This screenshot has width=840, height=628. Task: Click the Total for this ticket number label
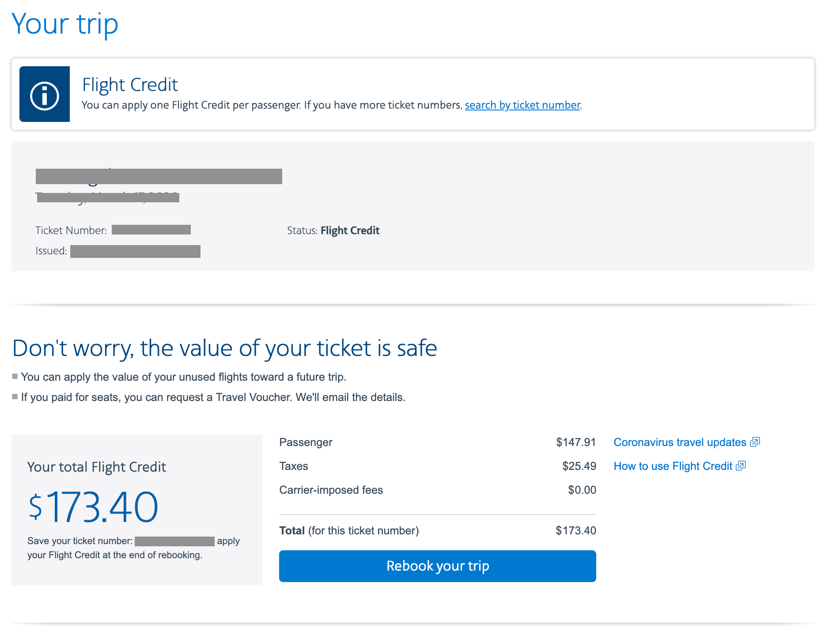(349, 531)
